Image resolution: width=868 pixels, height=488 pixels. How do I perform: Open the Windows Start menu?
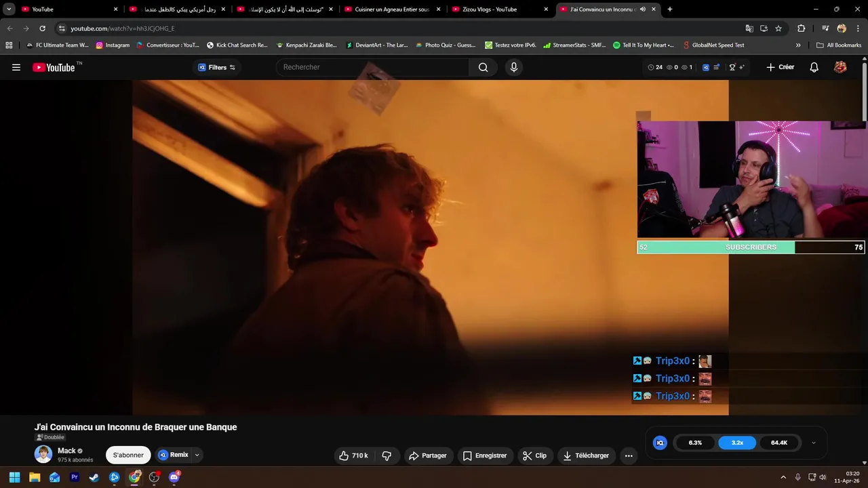click(14, 477)
